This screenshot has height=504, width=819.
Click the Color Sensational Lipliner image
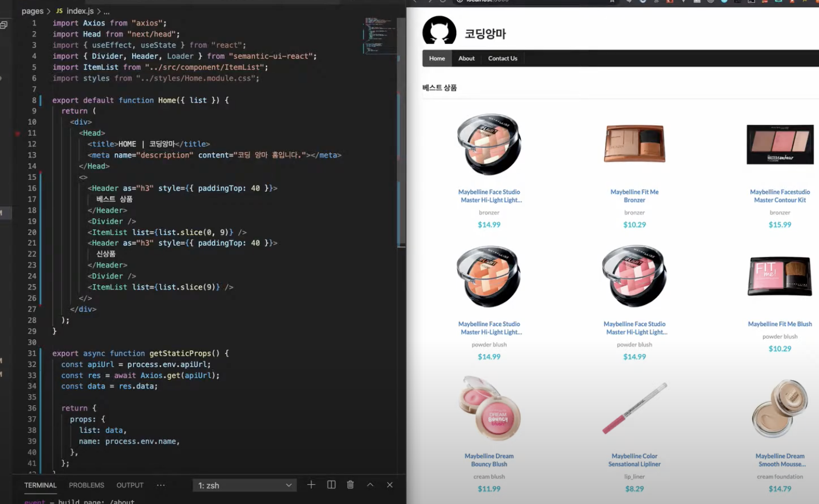[634, 408]
